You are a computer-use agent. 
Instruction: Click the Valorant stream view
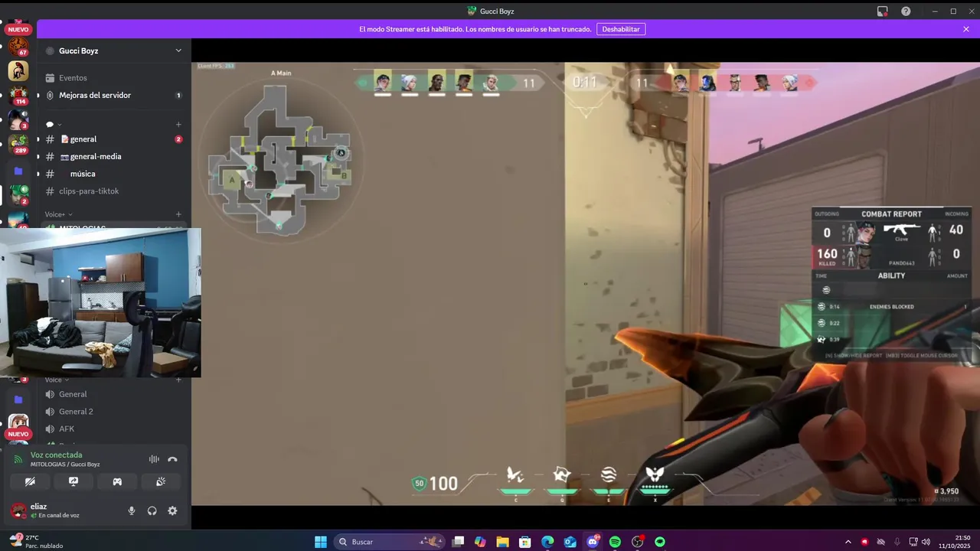click(586, 283)
